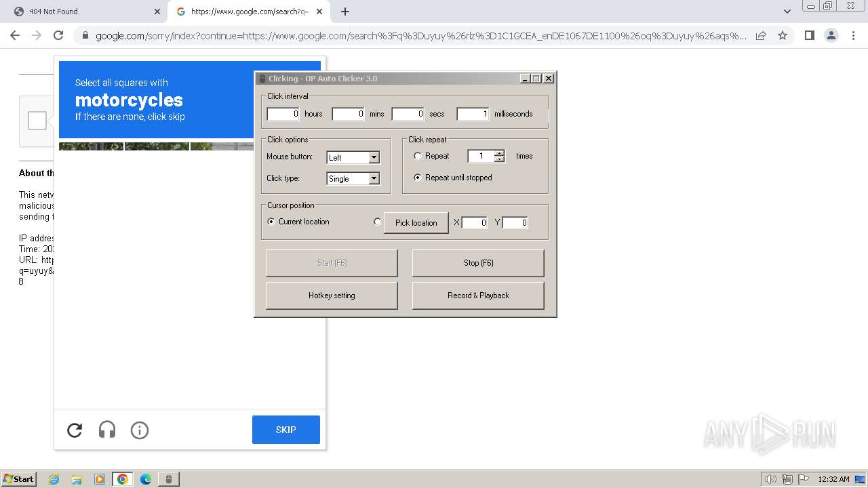The image size is (868, 488).
Task: Go back in Chrome
Action: [15, 35]
